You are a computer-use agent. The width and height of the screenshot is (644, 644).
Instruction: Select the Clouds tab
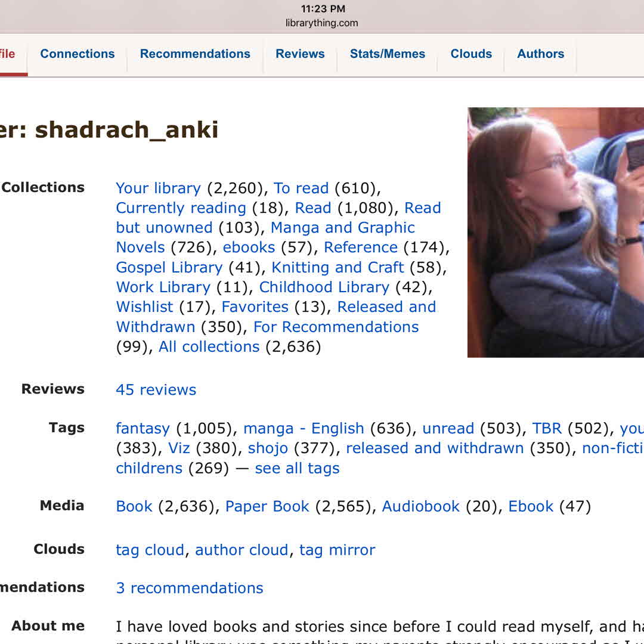(471, 54)
